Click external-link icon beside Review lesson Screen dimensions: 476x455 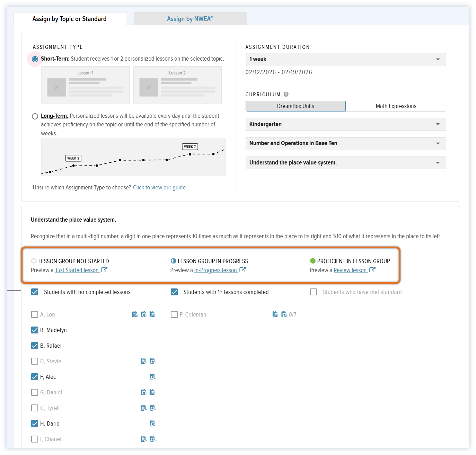[x=372, y=270]
